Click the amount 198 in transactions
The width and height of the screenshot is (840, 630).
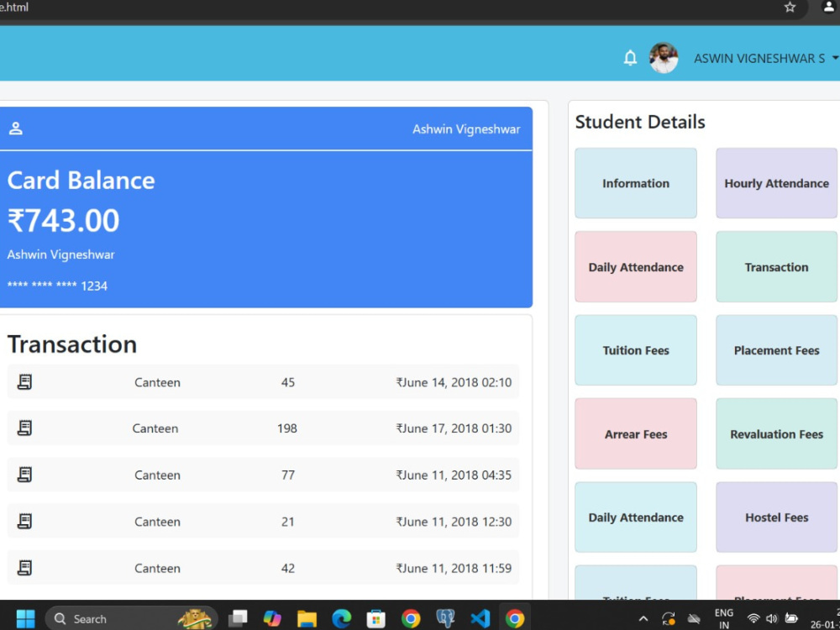(x=287, y=428)
